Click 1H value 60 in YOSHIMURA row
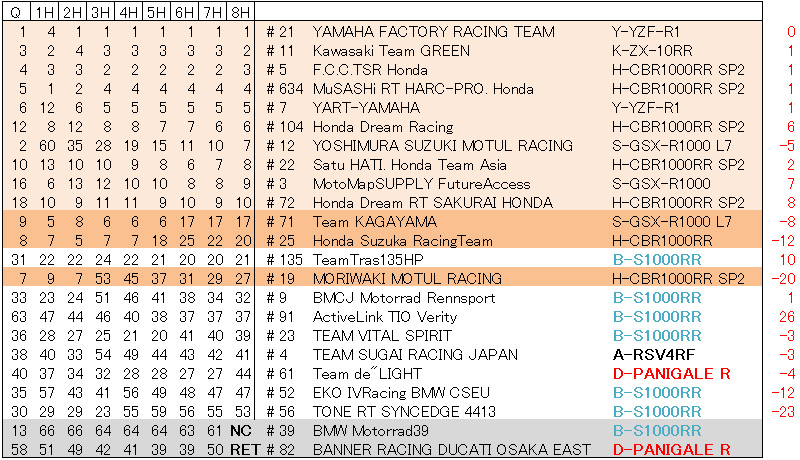The width and height of the screenshot is (800, 460). [47, 146]
